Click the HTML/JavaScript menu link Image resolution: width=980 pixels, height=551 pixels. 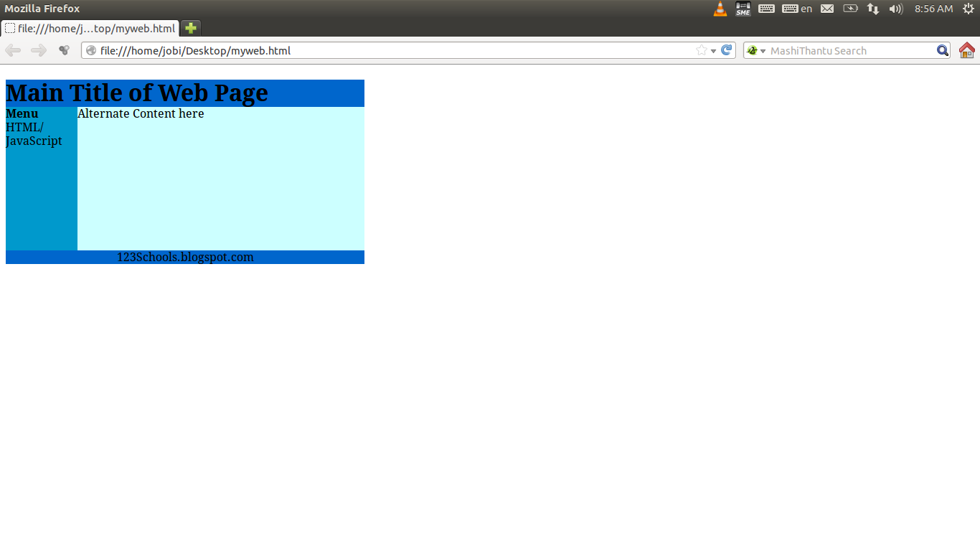pyautogui.click(x=33, y=133)
